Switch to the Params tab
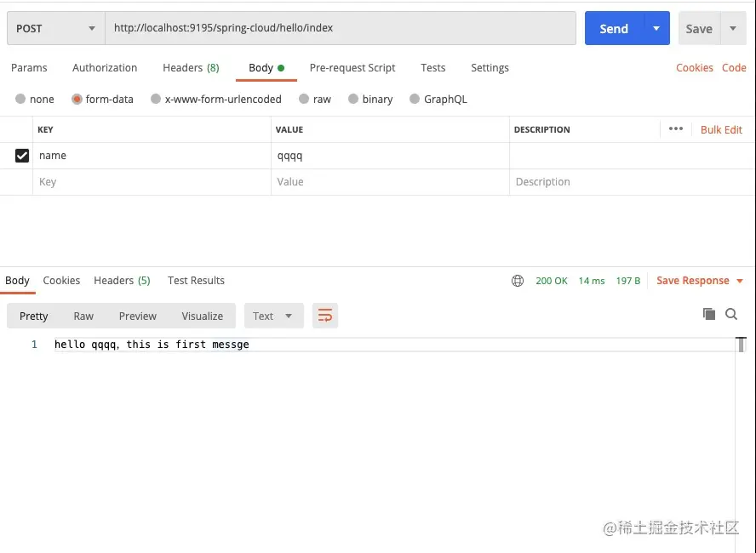Image resolution: width=756 pixels, height=553 pixels. (x=29, y=68)
